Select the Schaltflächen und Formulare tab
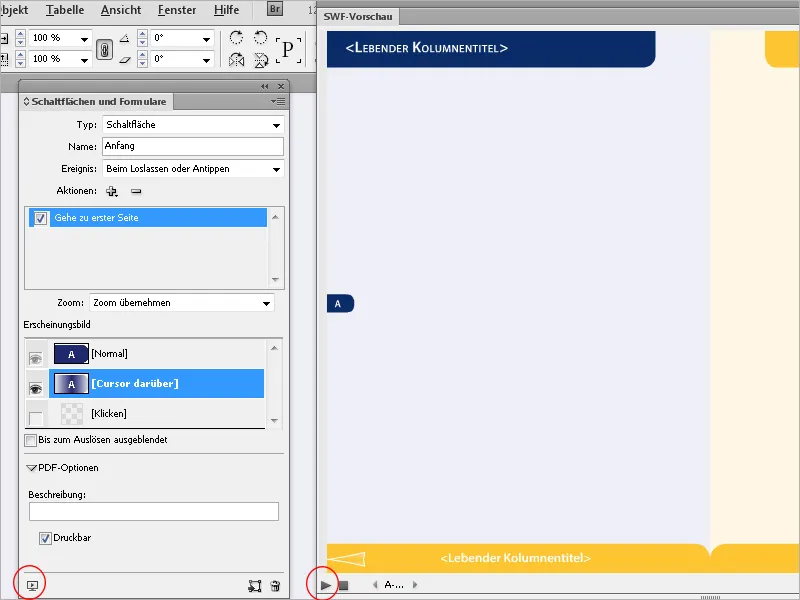800x600 pixels. coord(96,102)
